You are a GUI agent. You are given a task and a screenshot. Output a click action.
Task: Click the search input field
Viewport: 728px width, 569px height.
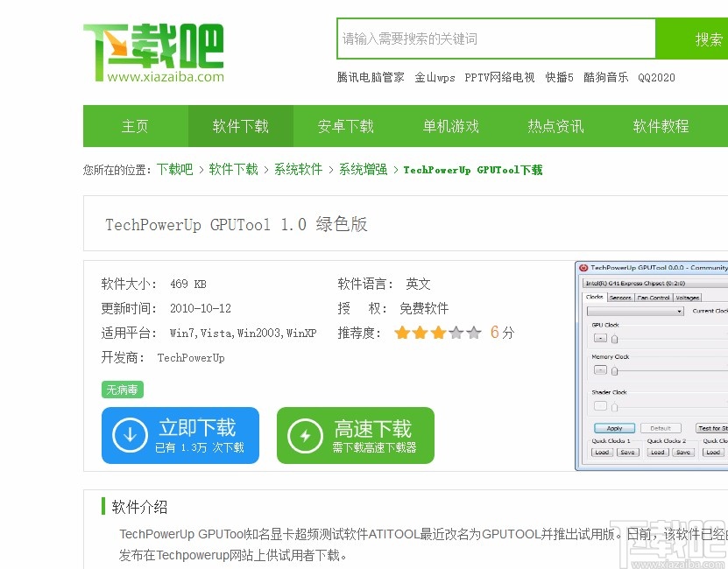coord(495,39)
